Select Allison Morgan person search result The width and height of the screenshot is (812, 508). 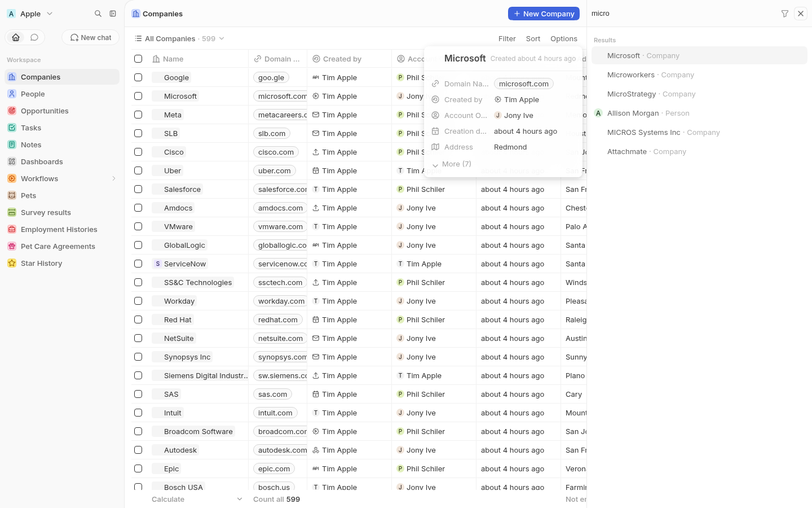pyautogui.click(x=699, y=113)
